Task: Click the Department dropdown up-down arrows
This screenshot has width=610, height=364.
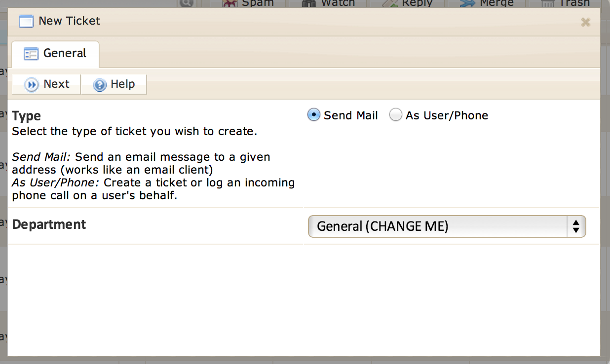Action: pyautogui.click(x=575, y=226)
